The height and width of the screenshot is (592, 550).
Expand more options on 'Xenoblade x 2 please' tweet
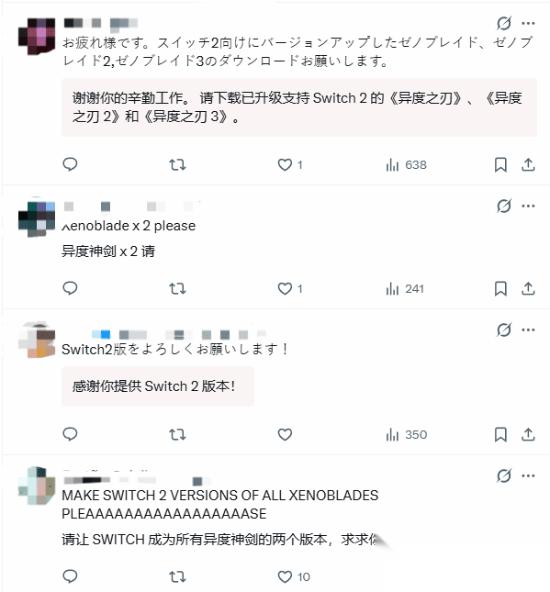pyautogui.click(x=528, y=206)
